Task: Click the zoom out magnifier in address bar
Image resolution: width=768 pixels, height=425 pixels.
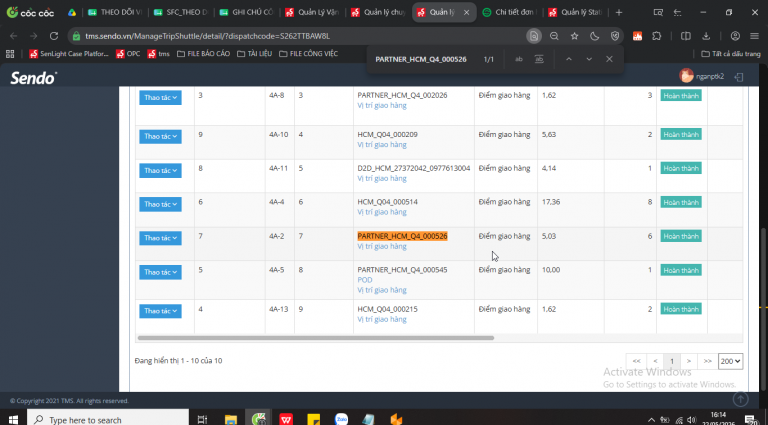Action: pos(554,36)
